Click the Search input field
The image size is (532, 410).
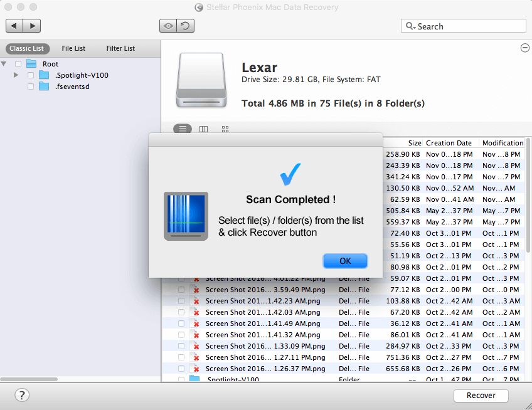[464, 26]
